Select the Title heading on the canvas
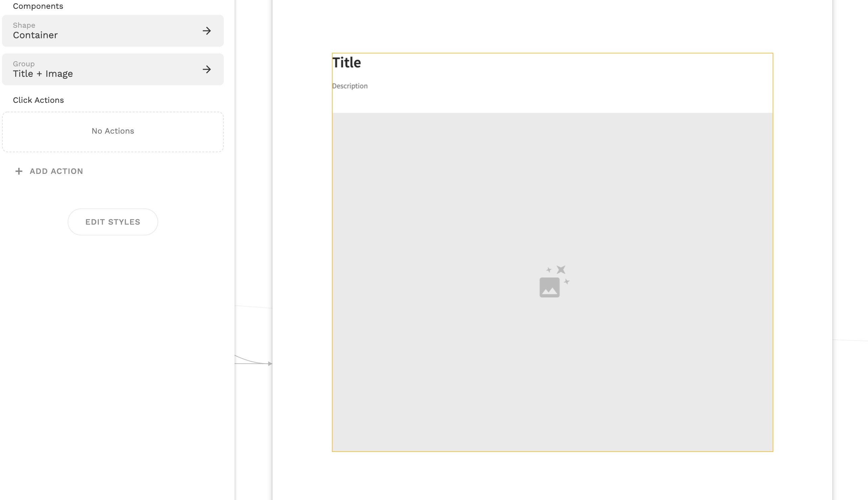This screenshot has width=868, height=500. coord(346,63)
